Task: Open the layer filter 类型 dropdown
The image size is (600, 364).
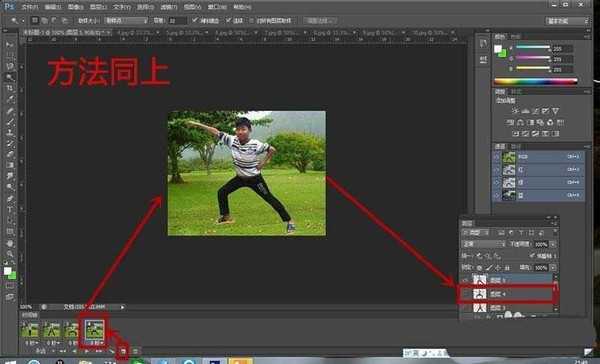Action: [x=476, y=233]
